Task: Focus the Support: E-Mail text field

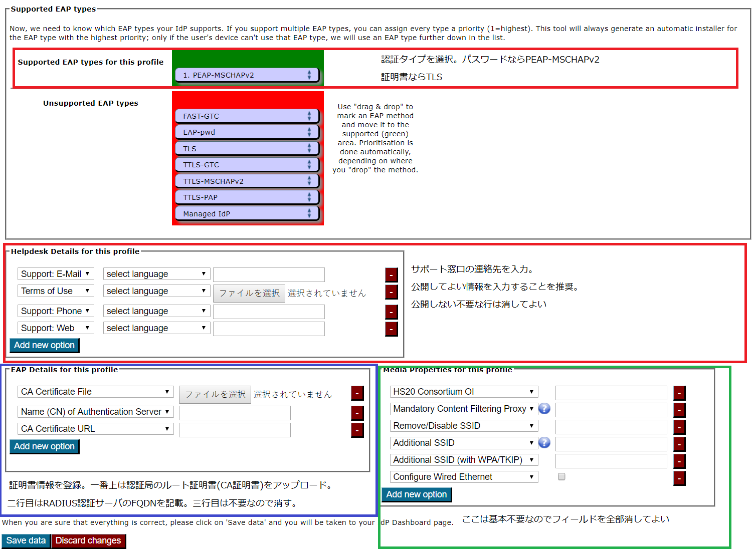Action: point(269,274)
